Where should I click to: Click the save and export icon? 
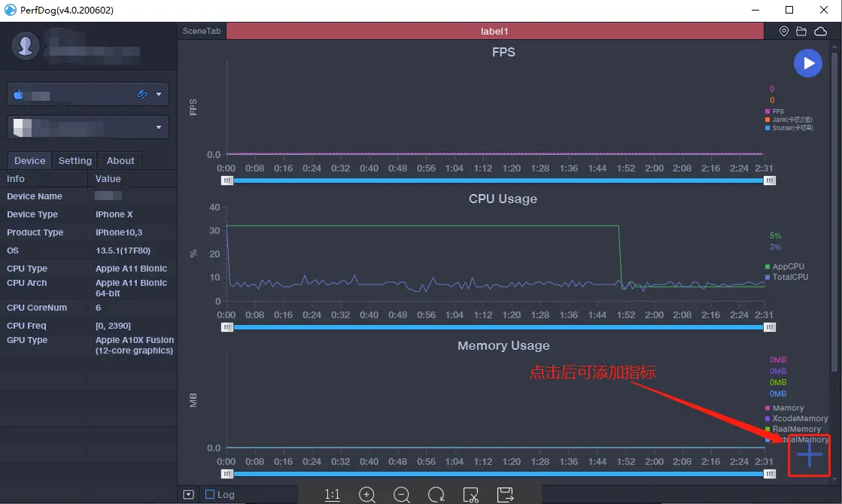[x=506, y=494]
